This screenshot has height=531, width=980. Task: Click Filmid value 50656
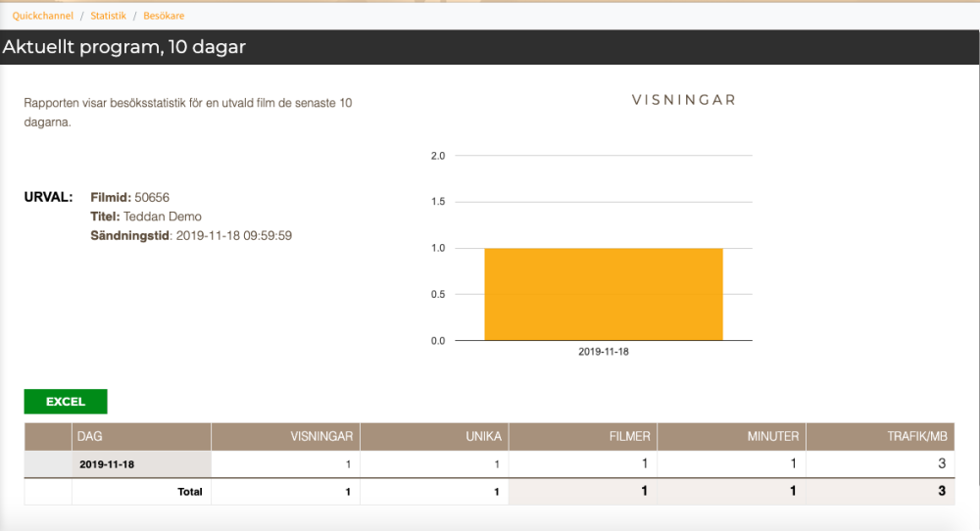[x=152, y=197]
